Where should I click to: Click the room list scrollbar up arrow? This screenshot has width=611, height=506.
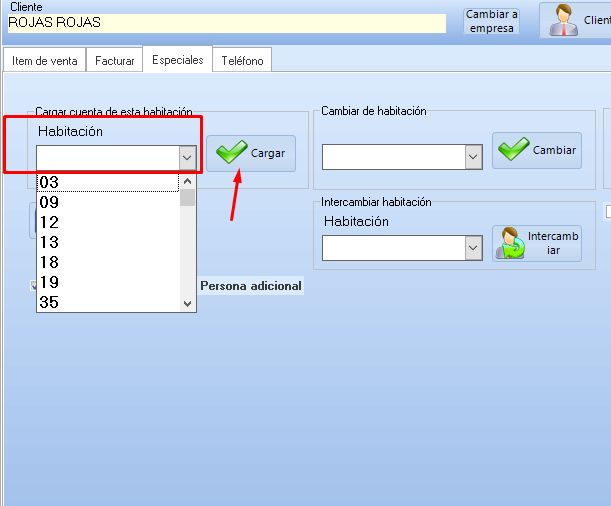pos(187,181)
